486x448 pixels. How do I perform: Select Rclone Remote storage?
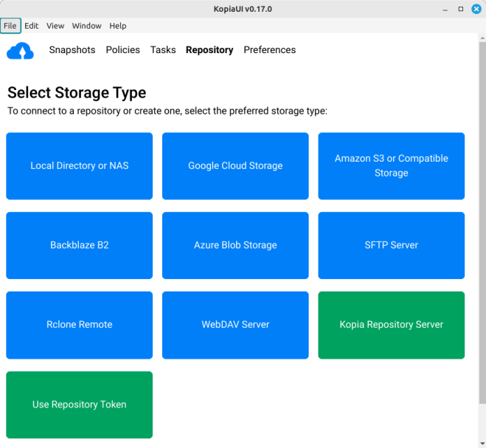click(x=80, y=325)
